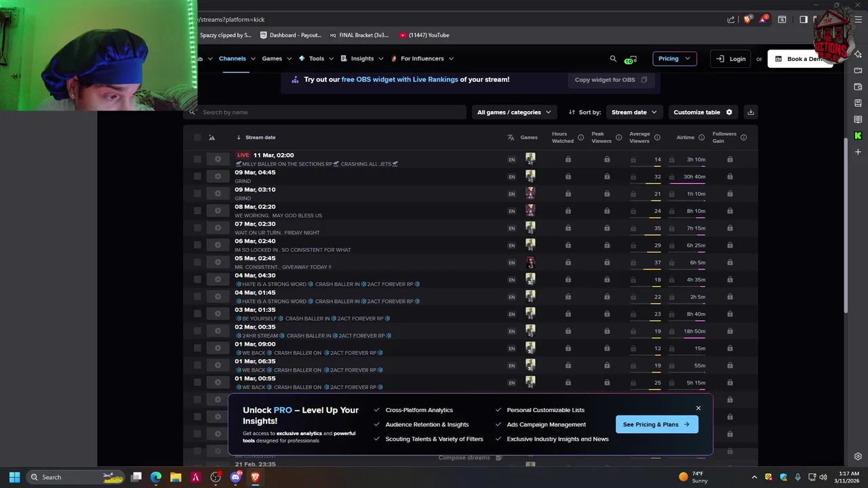Expand the Tools menu

(x=316, y=59)
